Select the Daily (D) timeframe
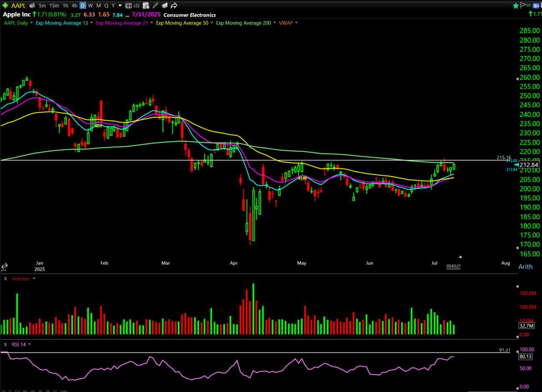The width and height of the screenshot is (542, 392). coord(83,5)
